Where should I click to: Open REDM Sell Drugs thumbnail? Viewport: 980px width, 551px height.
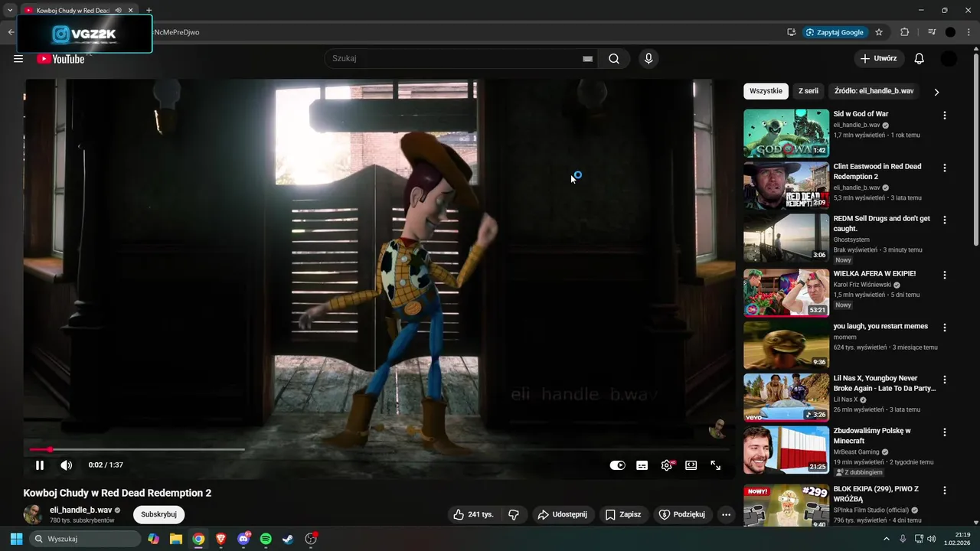[x=786, y=238]
